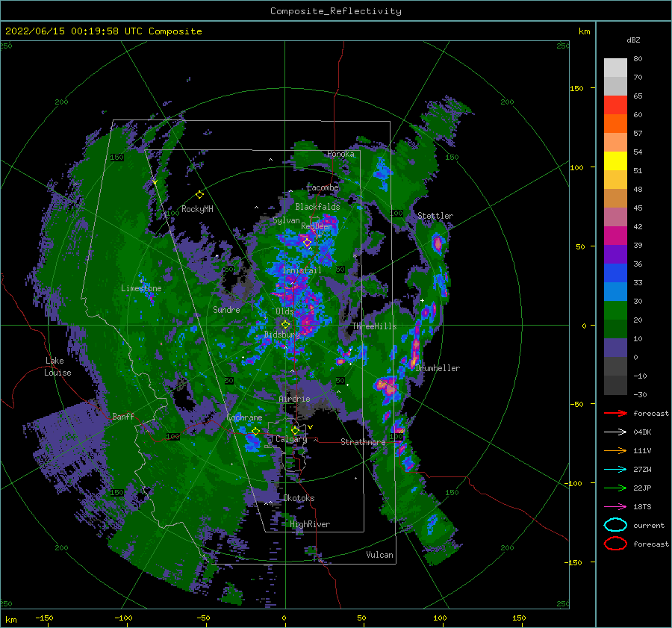This screenshot has height=628, width=672.
Task: Select the red forecast ellipse icon
Action: [615, 544]
